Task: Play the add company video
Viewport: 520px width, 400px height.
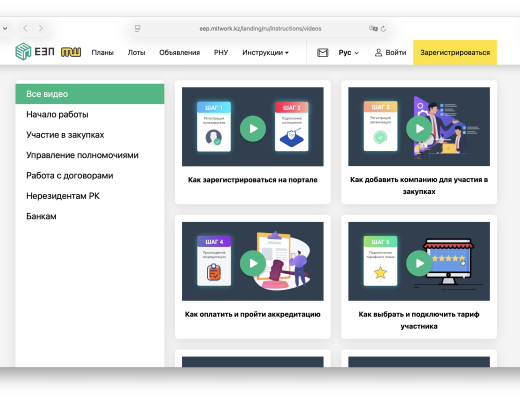Action: pos(419,129)
